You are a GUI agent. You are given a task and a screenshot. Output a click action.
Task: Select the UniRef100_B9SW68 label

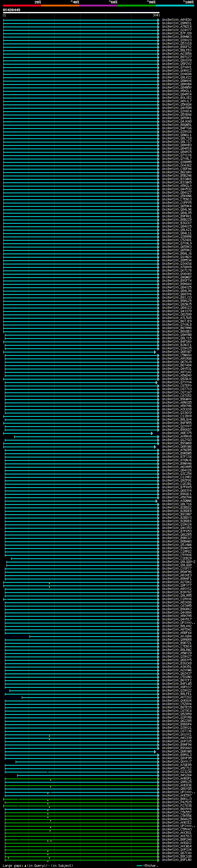(176, 443)
